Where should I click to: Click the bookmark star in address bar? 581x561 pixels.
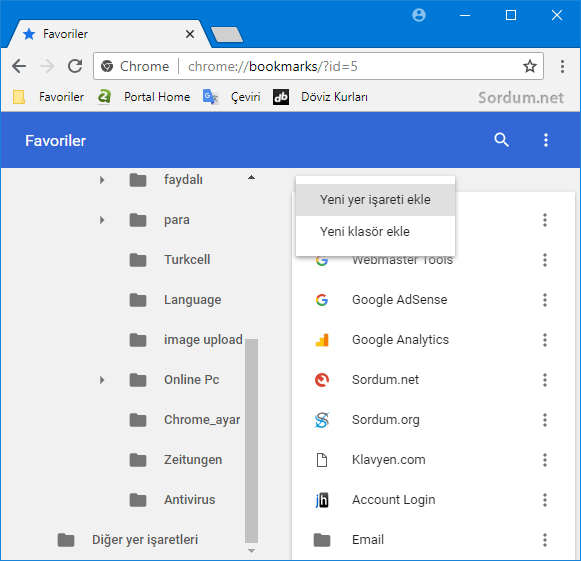[x=529, y=66]
